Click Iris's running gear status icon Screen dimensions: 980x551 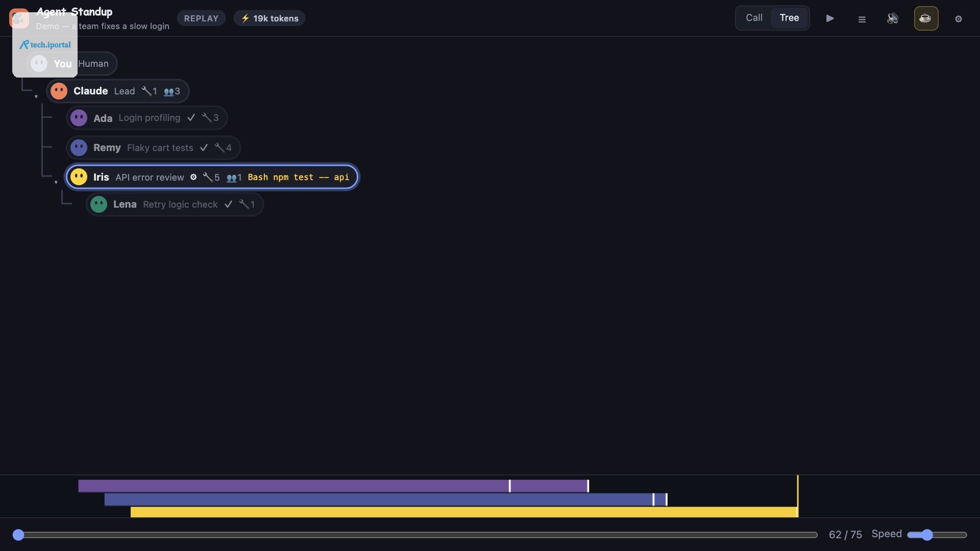[x=193, y=177]
